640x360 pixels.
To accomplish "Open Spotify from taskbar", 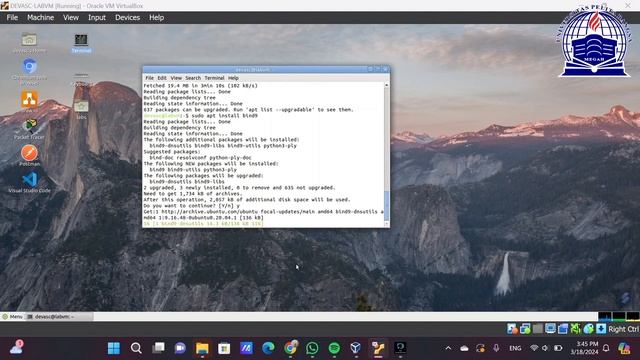I will [334, 348].
